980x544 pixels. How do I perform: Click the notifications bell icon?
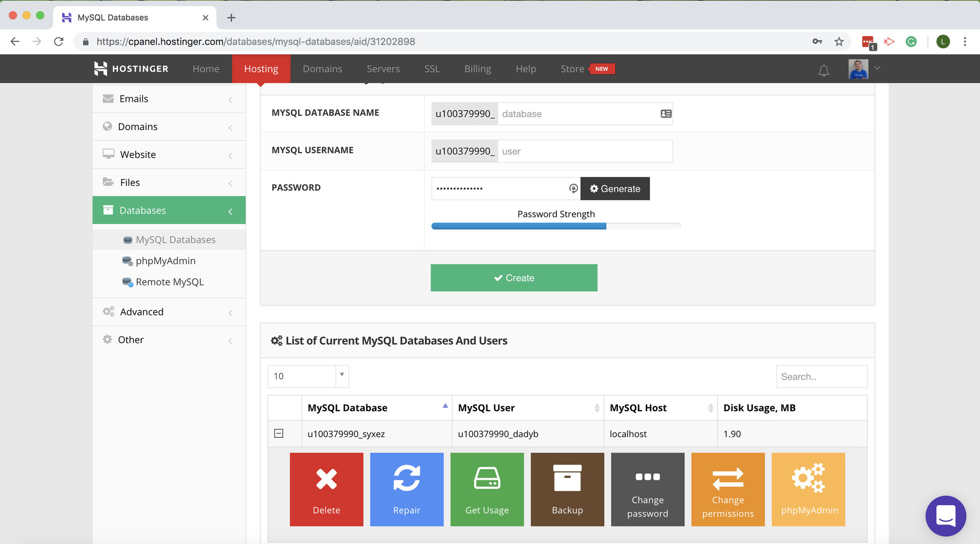click(823, 70)
